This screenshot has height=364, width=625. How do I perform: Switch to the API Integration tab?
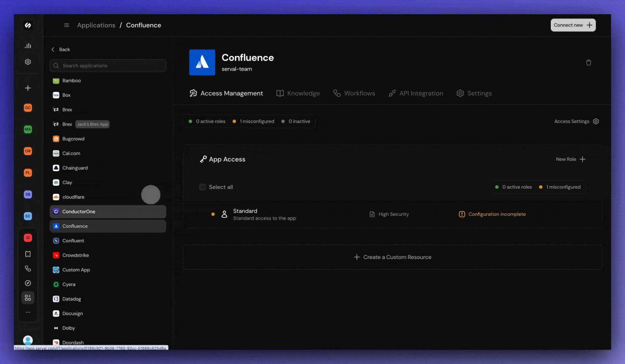(416, 93)
